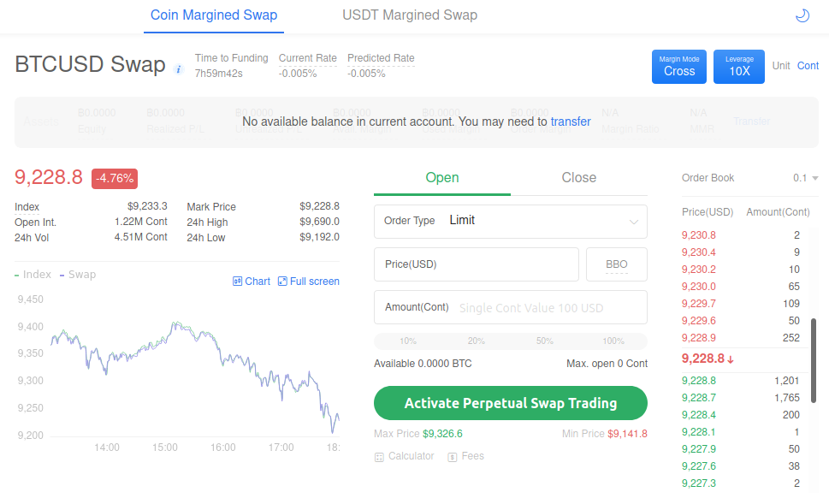Image resolution: width=829 pixels, height=504 pixels.
Task: Click the red down arrow by 9,228.8
Action: (731, 359)
